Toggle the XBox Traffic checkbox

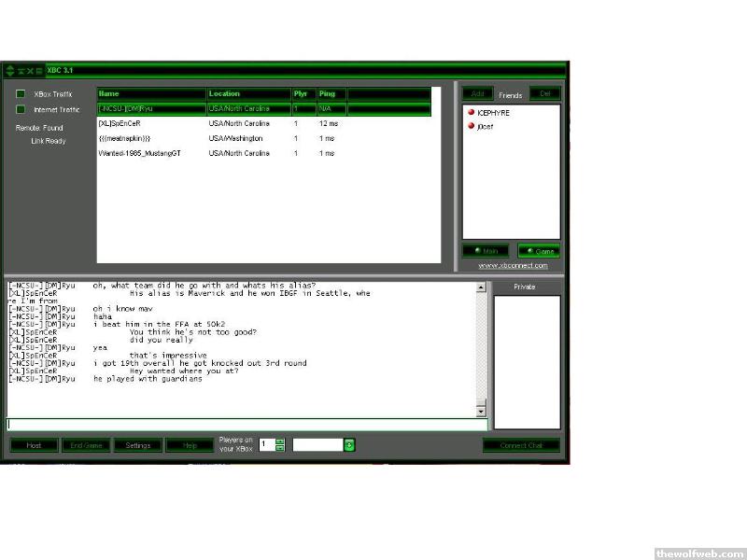[x=21, y=94]
